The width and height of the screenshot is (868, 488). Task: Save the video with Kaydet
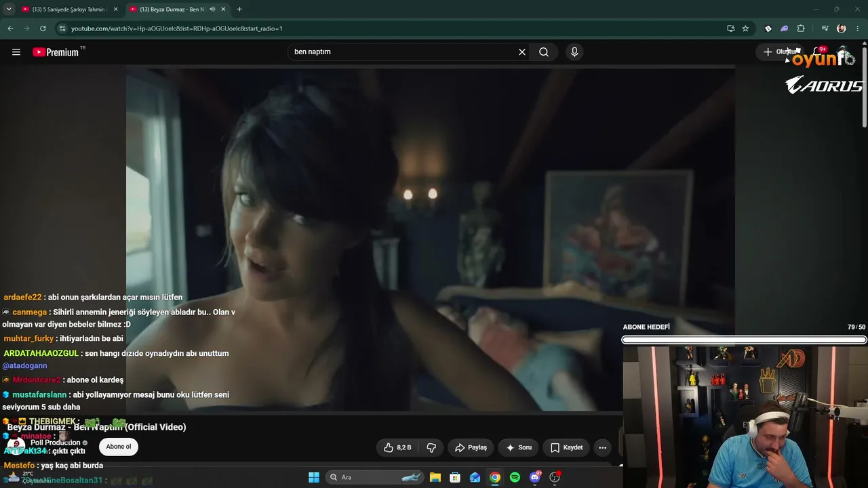[x=567, y=447]
